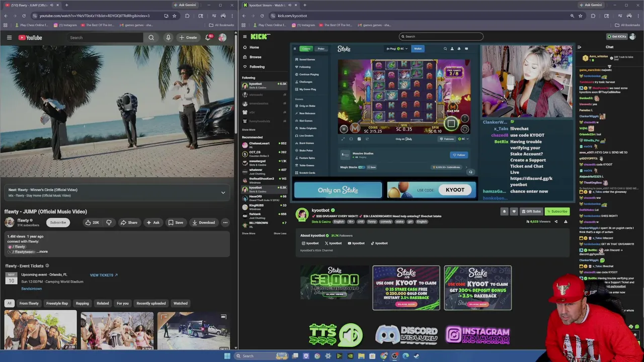Image resolution: width=644 pixels, height=362 pixels.
Task: Select the Recently uploaded chip
Action: 151,303
